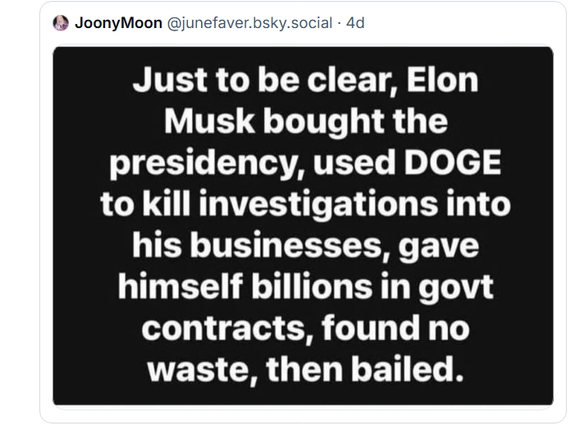
Task: Click the white margin below the image
Action: (303, 414)
